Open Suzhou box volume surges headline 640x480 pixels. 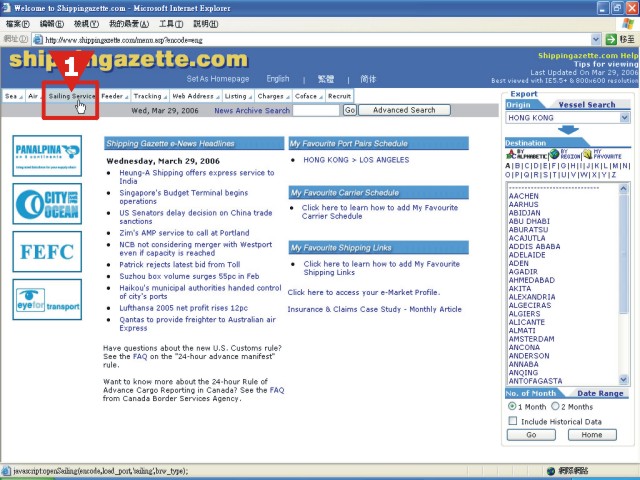tap(189, 276)
